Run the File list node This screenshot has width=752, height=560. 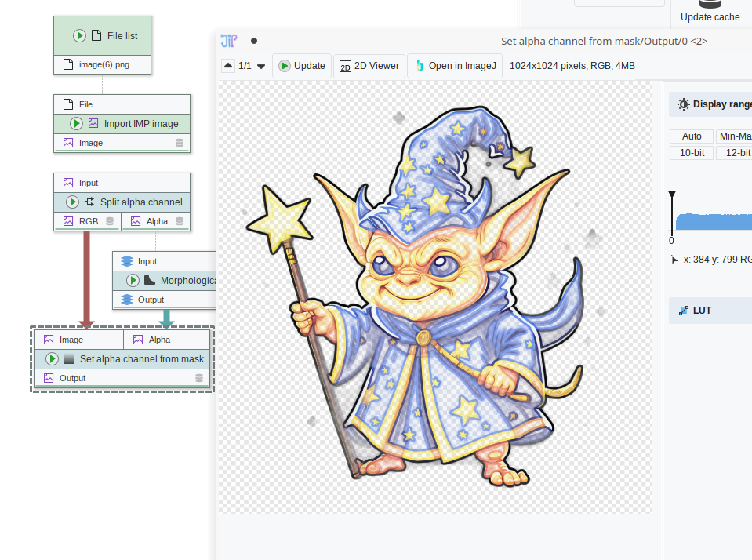(79, 35)
